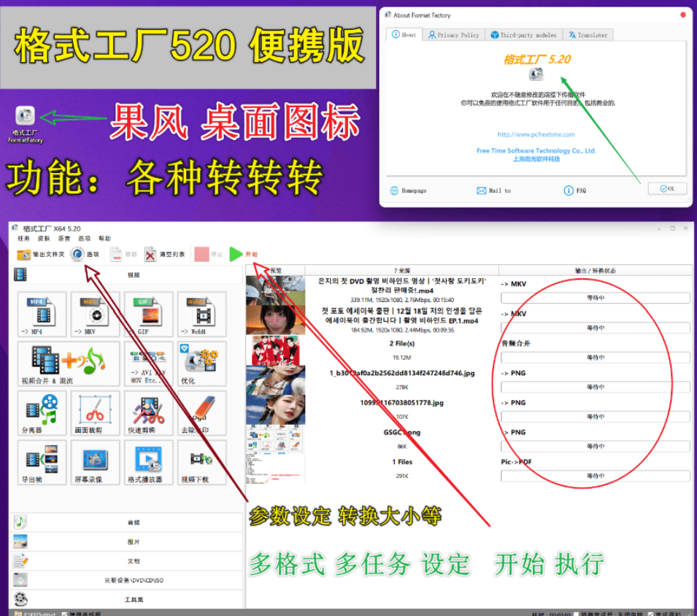Click the 输出 / 转换状态 column header
697x616 pixels.
point(596,270)
